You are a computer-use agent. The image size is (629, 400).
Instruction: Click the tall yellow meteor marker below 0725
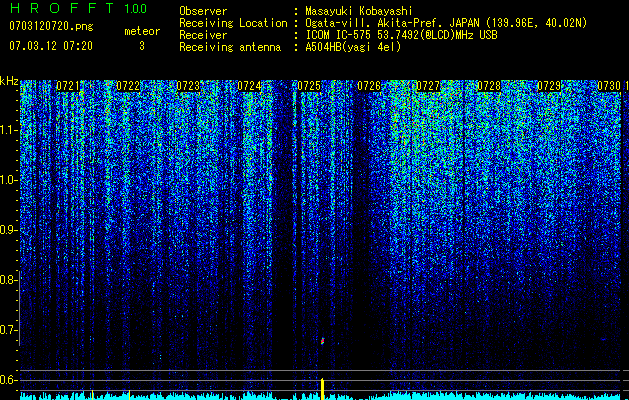[322, 388]
